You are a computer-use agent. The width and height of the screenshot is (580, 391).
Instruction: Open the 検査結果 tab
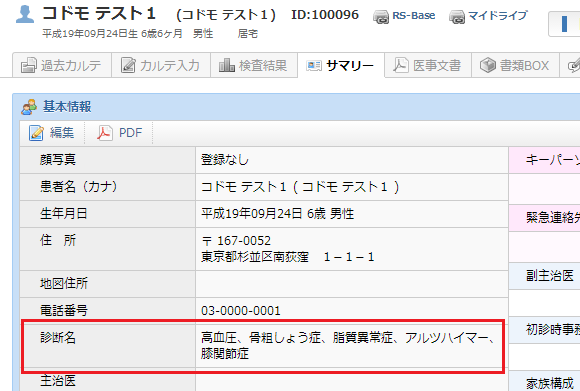tap(254, 65)
